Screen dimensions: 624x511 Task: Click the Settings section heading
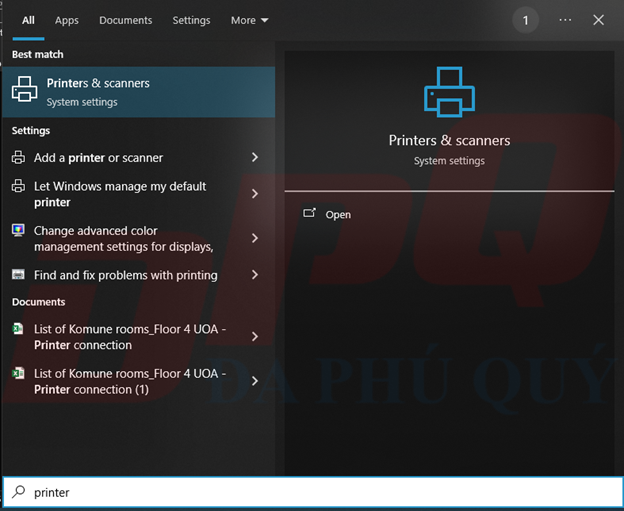click(x=31, y=131)
